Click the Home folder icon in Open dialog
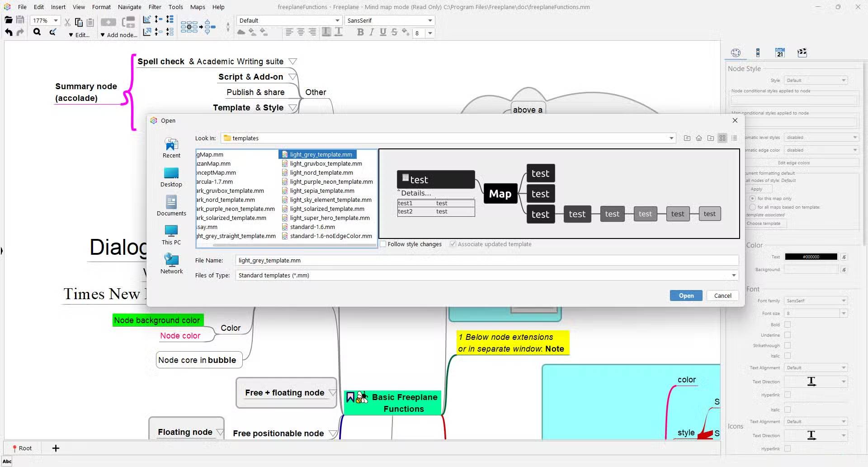The image size is (868, 467). pos(699,138)
